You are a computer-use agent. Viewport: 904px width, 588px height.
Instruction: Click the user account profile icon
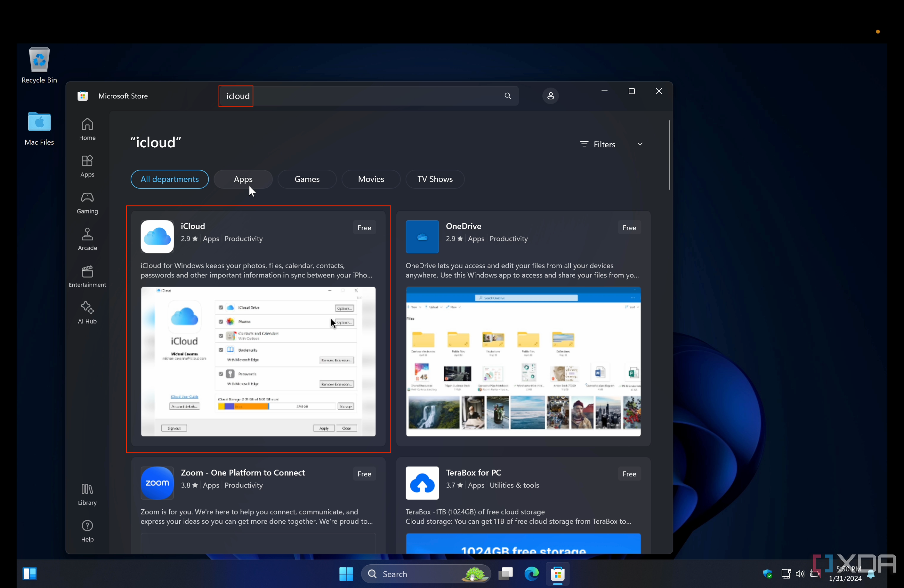point(550,96)
